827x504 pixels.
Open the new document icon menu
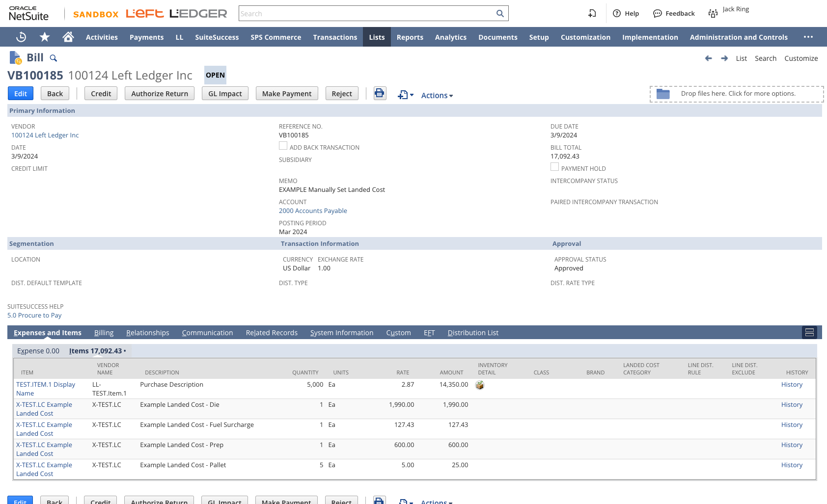[x=406, y=95]
